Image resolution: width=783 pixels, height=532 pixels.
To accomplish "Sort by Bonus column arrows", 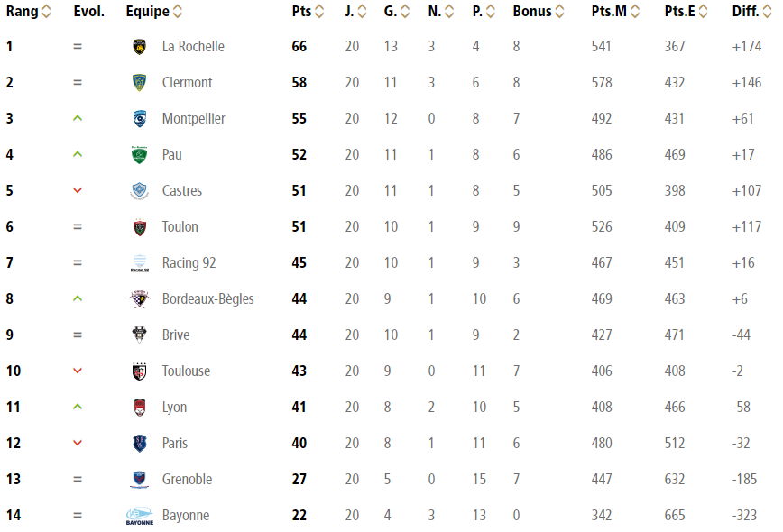I will (x=559, y=11).
